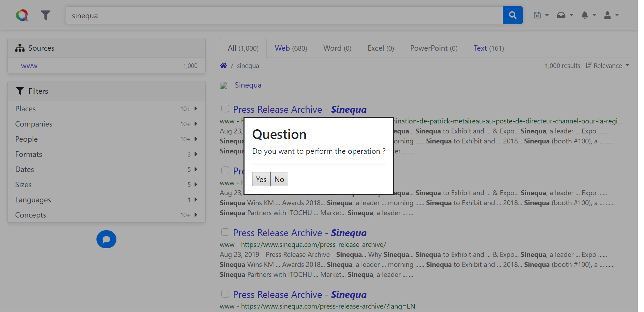Open the www source link
Image resolution: width=644 pixels, height=312 pixels.
(x=29, y=66)
